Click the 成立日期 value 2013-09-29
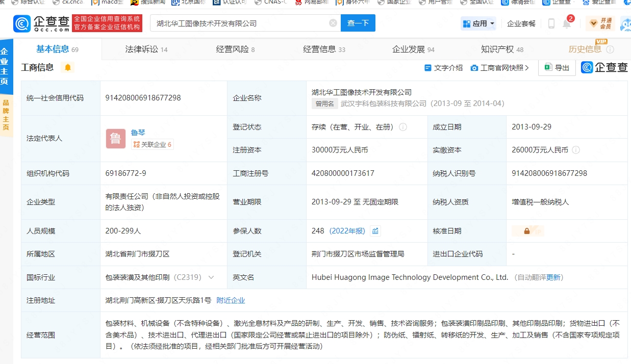This screenshot has width=631, height=364. pos(532,127)
